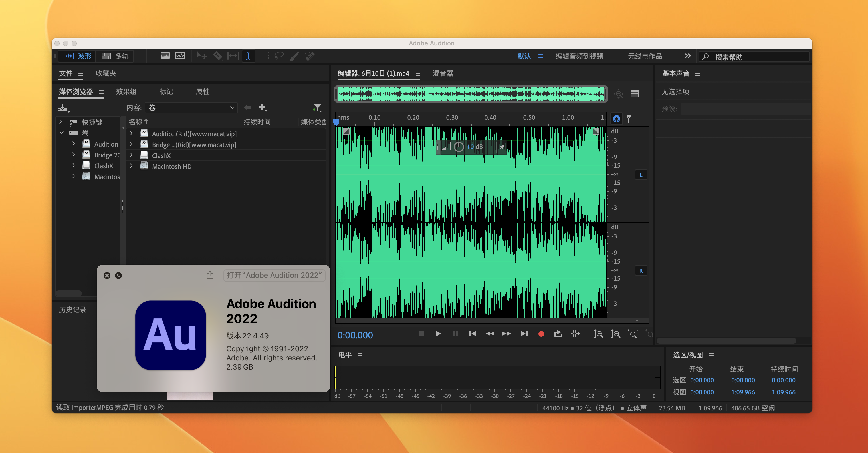868x453 pixels.
Task: Open the 效果组 tab
Action: click(x=126, y=91)
